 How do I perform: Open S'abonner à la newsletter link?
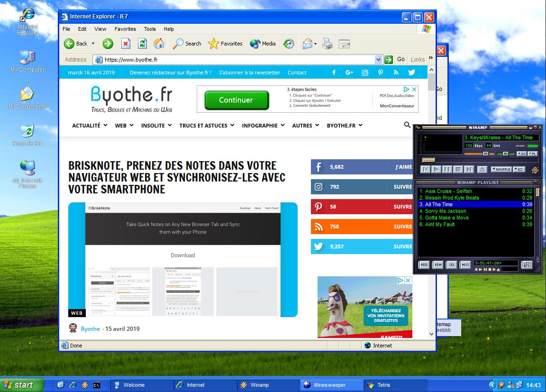(x=249, y=73)
